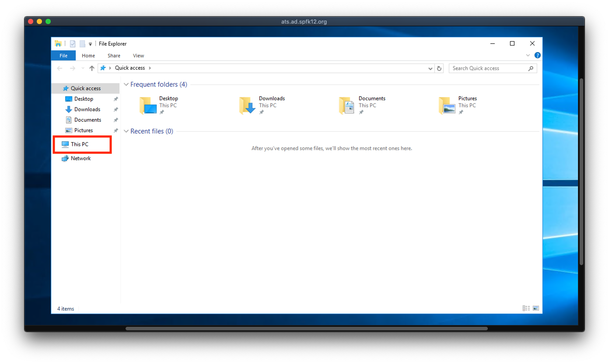This screenshot has width=609, height=364.
Task: Collapse the Frequent folders section
Action: 126,84
